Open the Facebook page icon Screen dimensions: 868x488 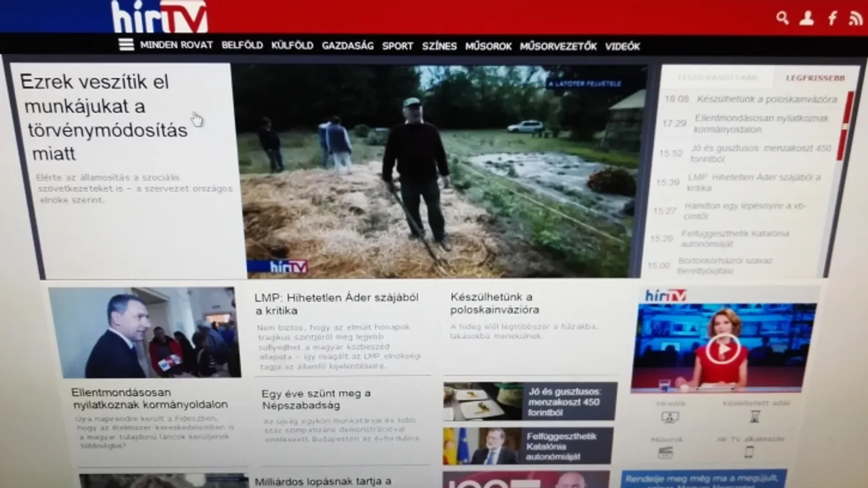coord(832,18)
